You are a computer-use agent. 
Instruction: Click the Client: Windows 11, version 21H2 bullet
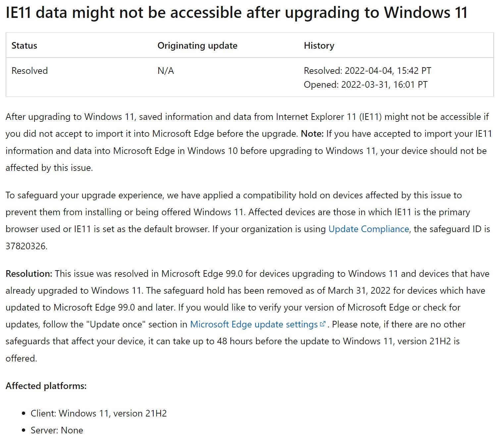(x=99, y=414)
